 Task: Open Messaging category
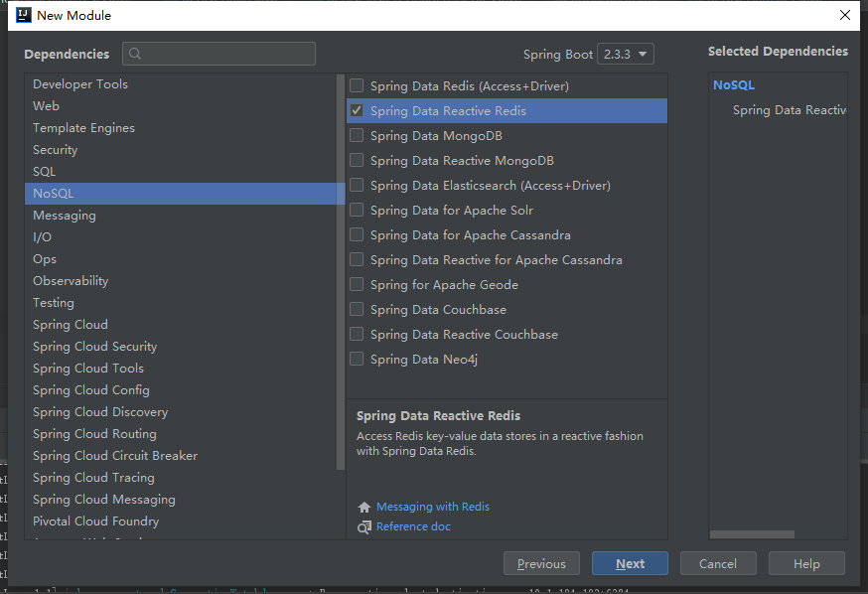[181, 216]
